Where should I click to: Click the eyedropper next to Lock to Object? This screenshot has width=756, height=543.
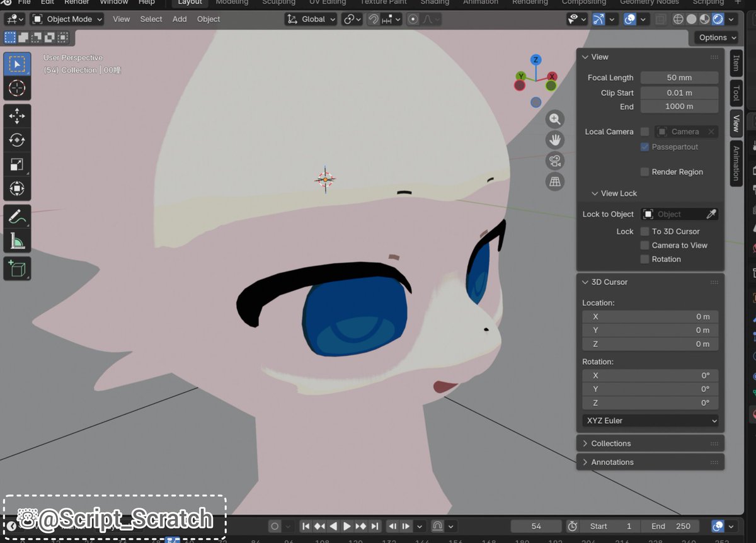point(711,214)
